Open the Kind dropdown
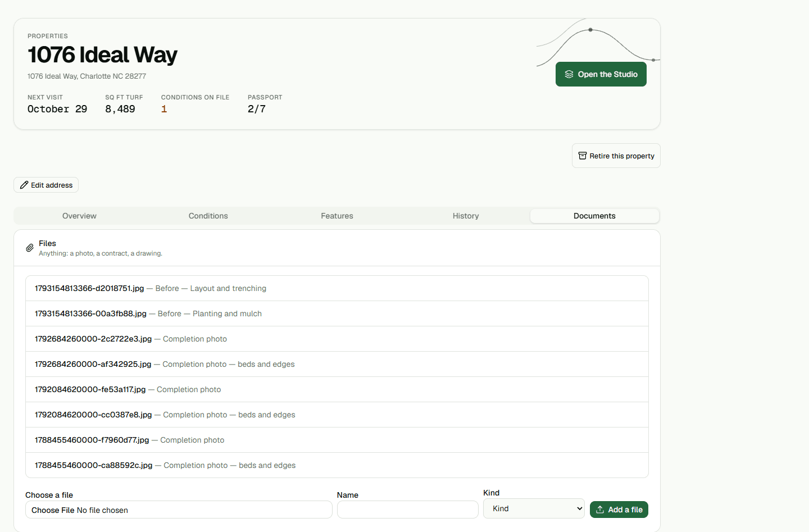The image size is (809, 532). [534, 508]
